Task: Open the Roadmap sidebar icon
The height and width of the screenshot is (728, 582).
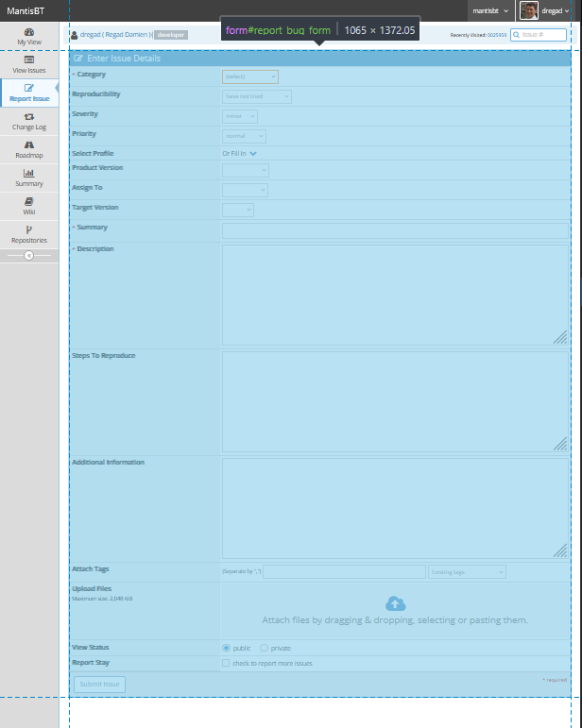Action: pyautogui.click(x=29, y=144)
